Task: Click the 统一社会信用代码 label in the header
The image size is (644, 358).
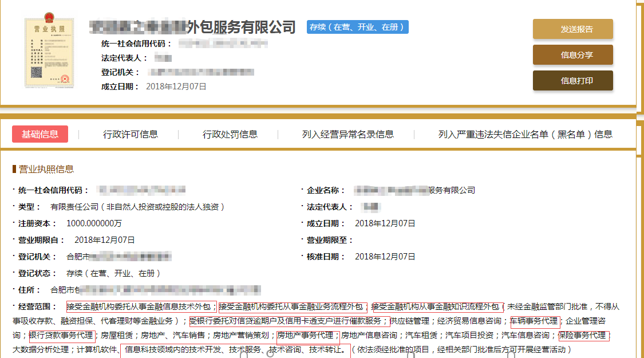Action: pos(136,44)
